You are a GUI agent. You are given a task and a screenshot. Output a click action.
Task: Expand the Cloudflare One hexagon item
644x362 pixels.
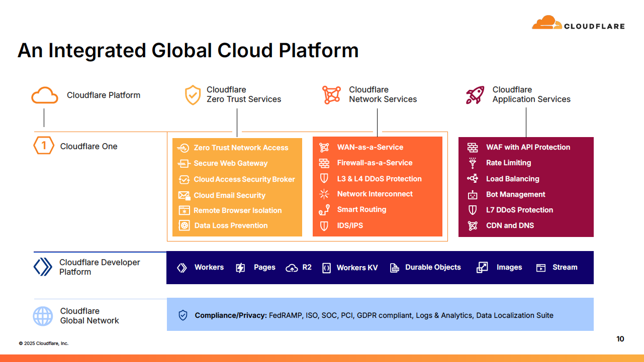(43, 146)
